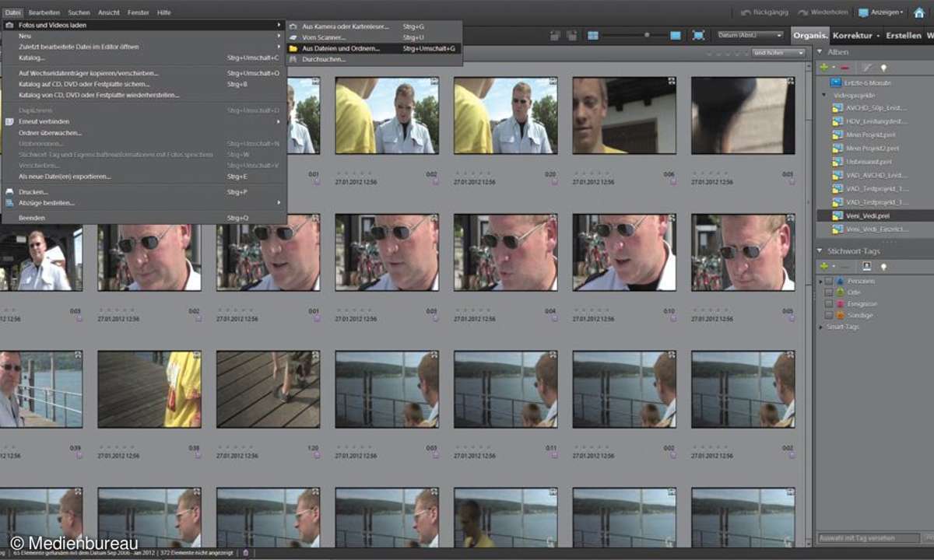Open the Bearbeiten menu
This screenshot has width=934, height=560.
44,12
